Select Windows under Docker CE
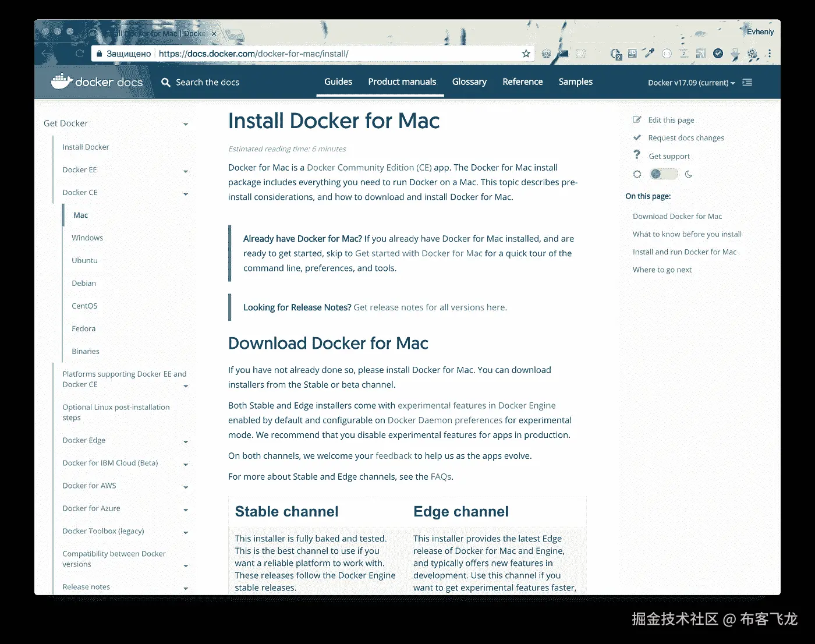This screenshot has height=644, width=815. (x=87, y=238)
